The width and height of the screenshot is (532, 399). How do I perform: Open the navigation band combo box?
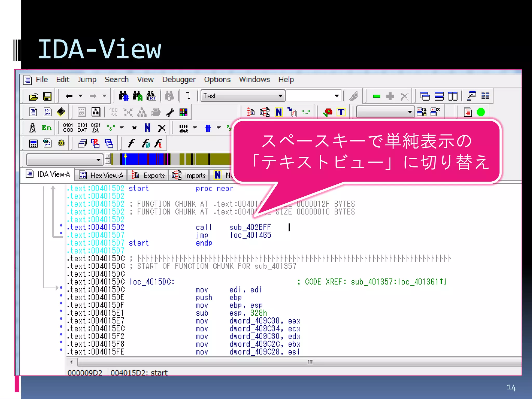[x=65, y=159]
